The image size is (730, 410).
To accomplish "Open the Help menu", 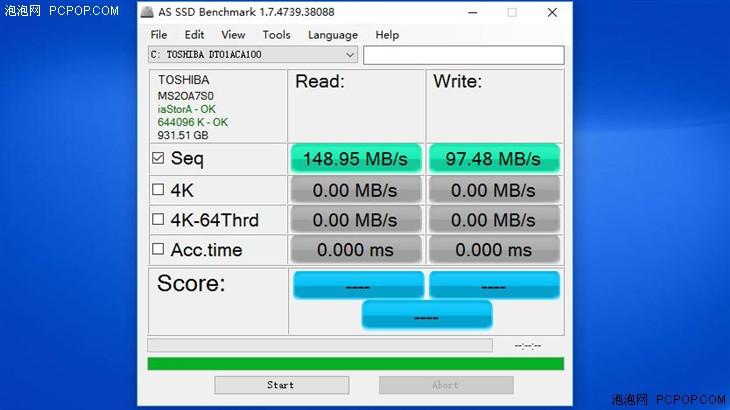I will [387, 35].
